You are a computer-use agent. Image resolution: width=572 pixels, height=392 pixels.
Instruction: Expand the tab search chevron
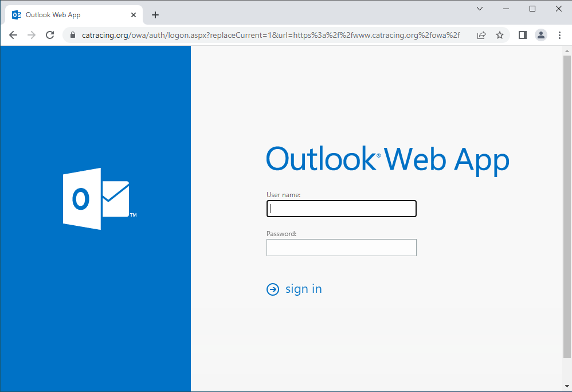[x=480, y=9]
